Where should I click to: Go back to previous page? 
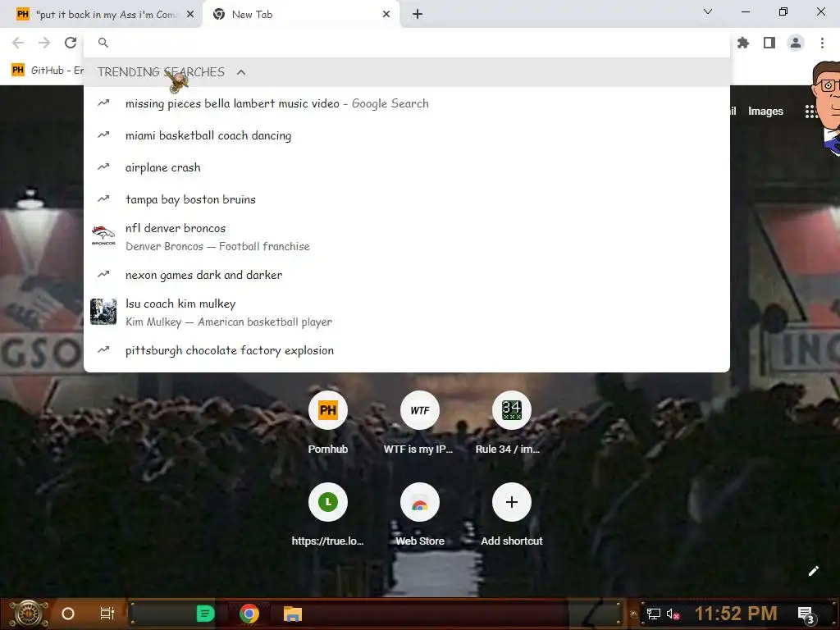(x=18, y=43)
